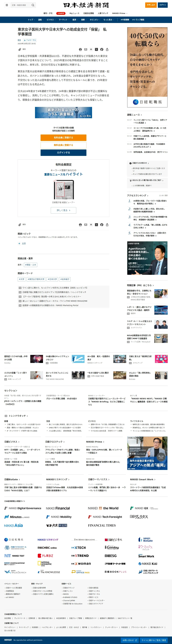172x644 pixels.
Task: Expand the ビジネス navigation dropdown
Action: [51, 20]
